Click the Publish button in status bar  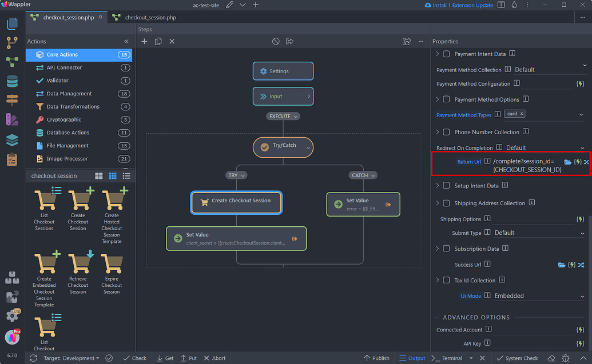[376, 358]
